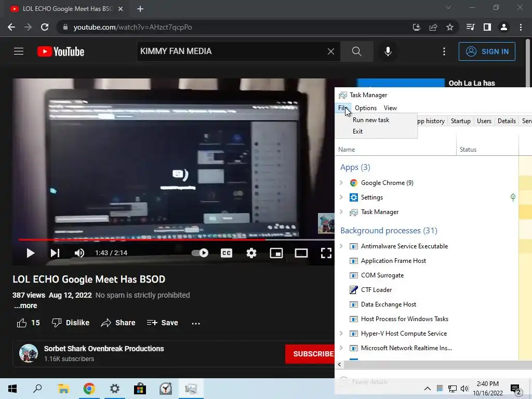This screenshot has height=399, width=532.
Task: Switch to the Users tab
Action: pos(484,121)
